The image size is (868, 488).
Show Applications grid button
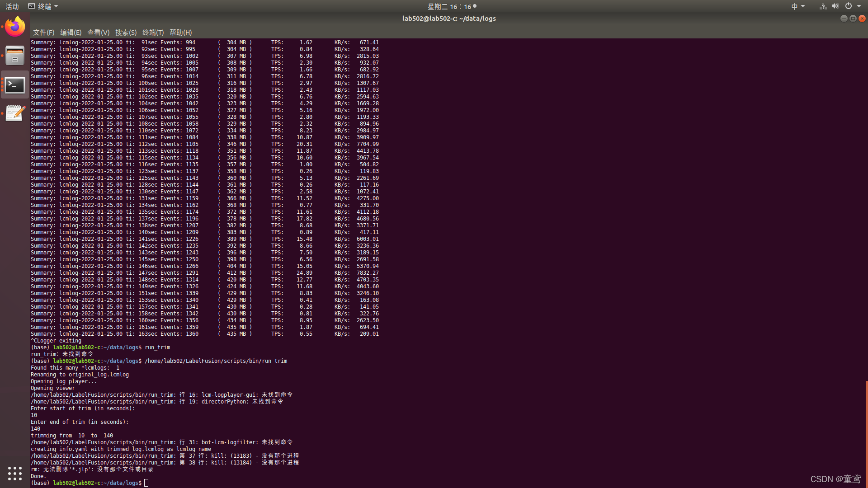15,473
